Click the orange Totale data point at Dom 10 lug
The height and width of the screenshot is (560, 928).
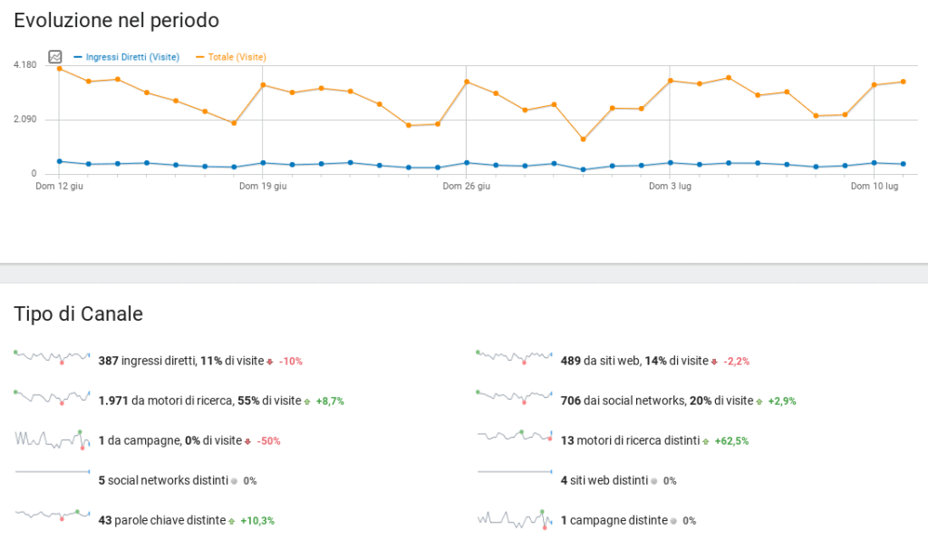pos(875,84)
